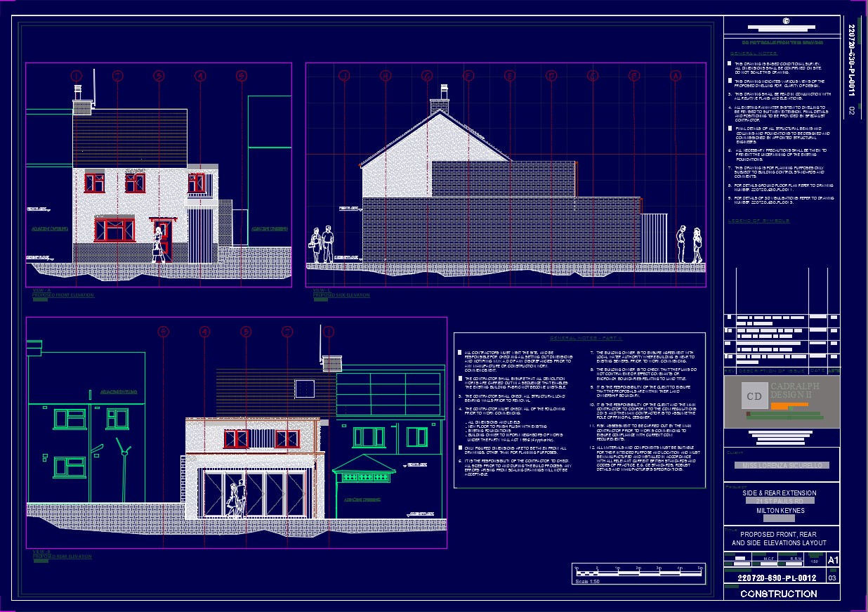The width and height of the screenshot is (868, 612).
Task: Click the 'General Notes - Part II' heading
Action: coord(579,339)
